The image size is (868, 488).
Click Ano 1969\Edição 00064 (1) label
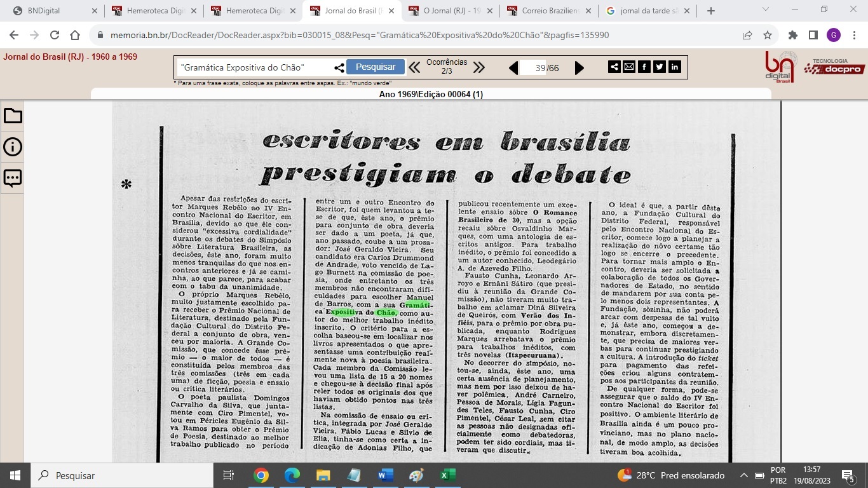click(x=431, y=94)
